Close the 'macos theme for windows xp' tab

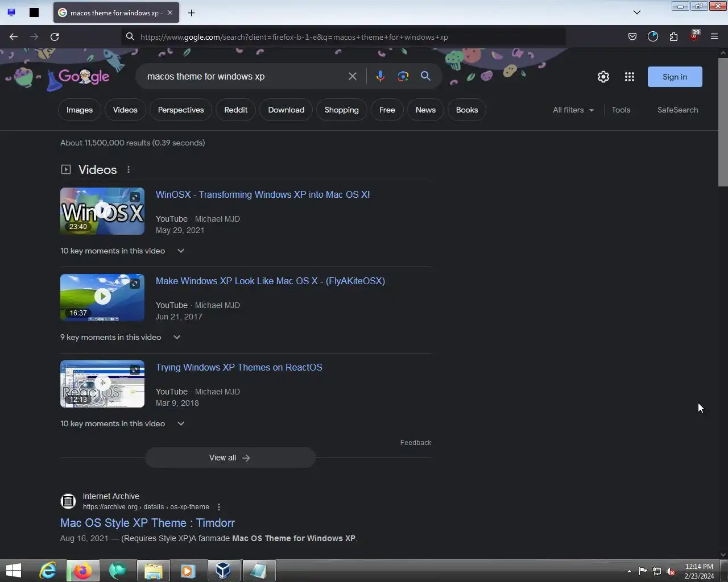coord(169,13)
